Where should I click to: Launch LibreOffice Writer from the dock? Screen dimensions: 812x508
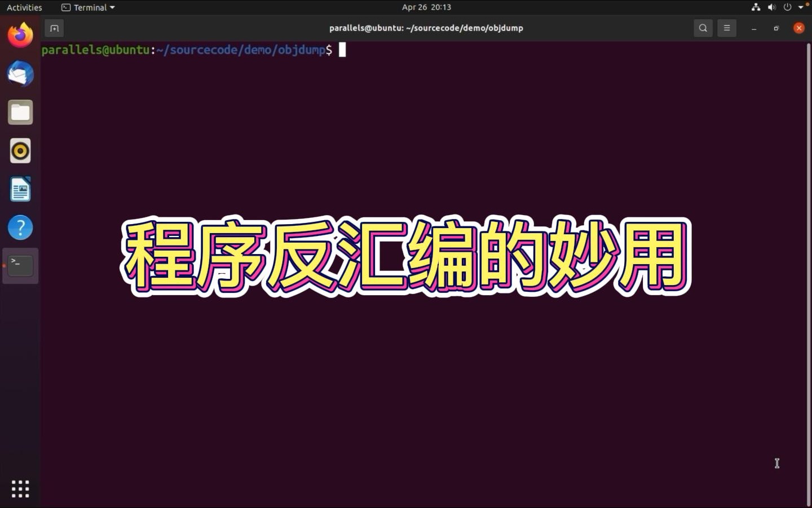pos(20,189)
